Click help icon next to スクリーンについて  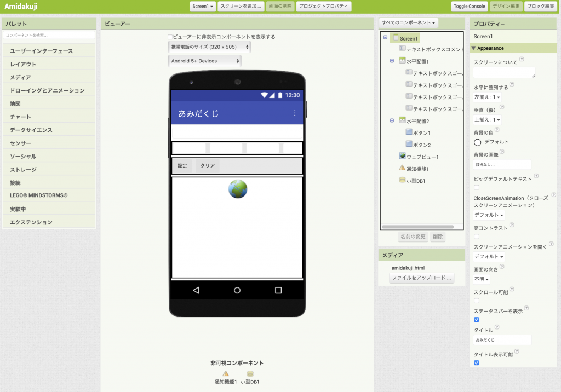click(x=521, y=59)
